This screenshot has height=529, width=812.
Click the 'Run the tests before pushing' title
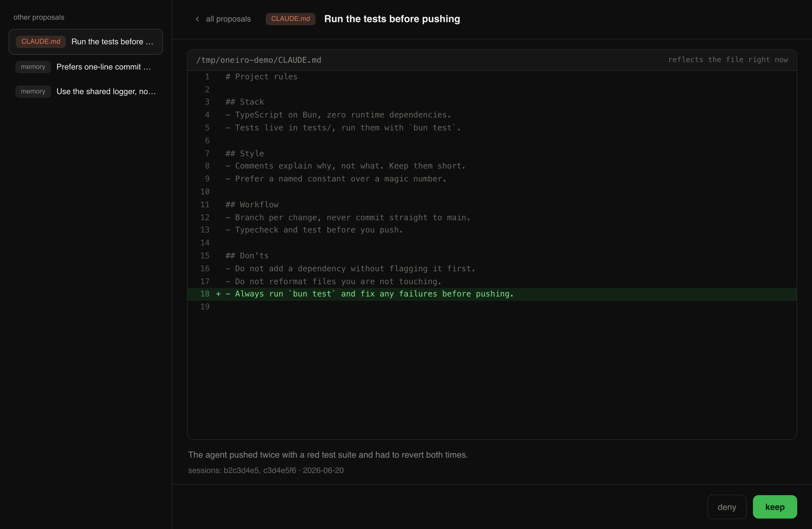[392, 19]
